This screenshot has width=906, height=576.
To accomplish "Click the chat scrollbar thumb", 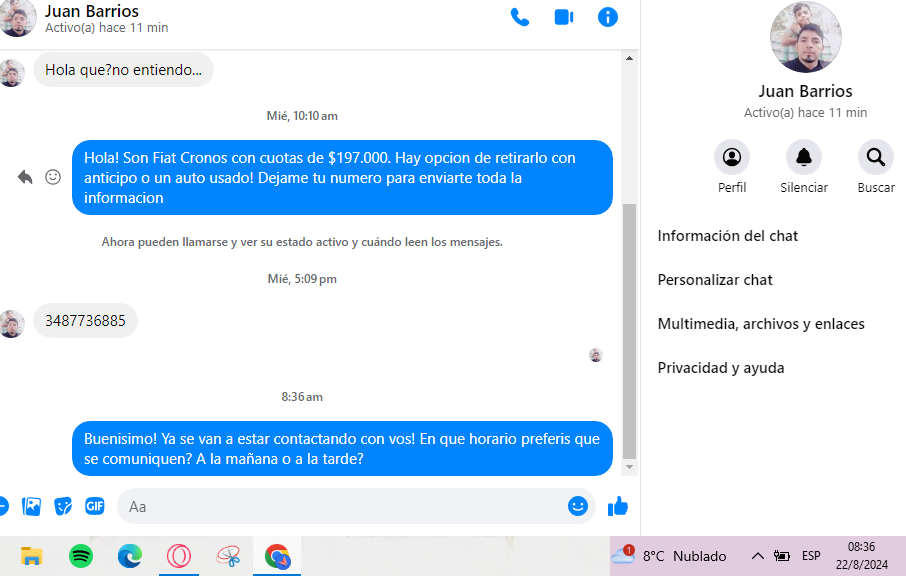I will coord(629,332).
